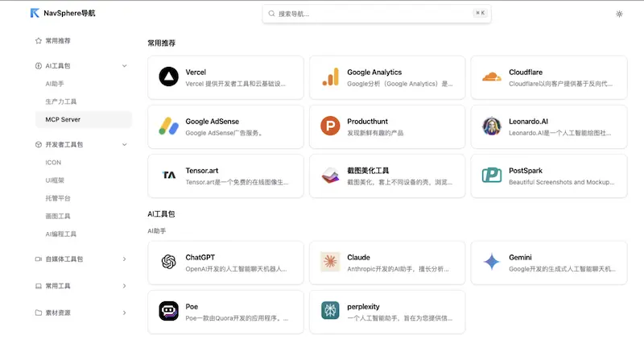Click the Google AdSense广告服务 description

(x=224, y=133)
